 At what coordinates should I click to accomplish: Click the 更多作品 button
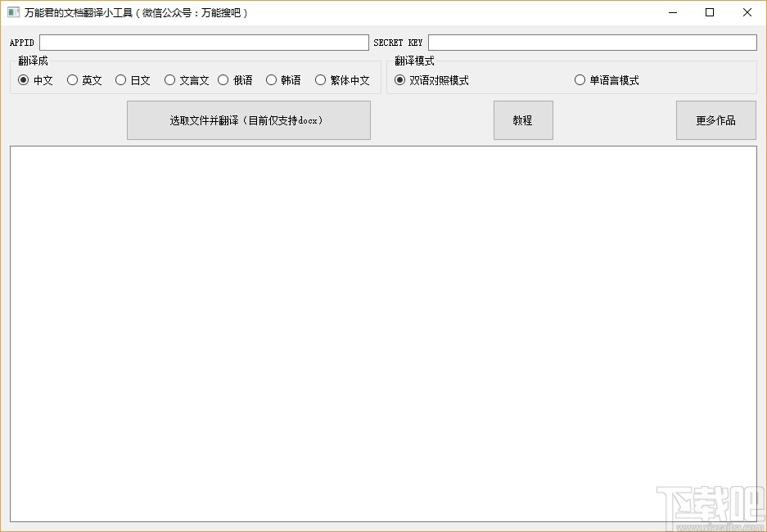coord(715,119)
